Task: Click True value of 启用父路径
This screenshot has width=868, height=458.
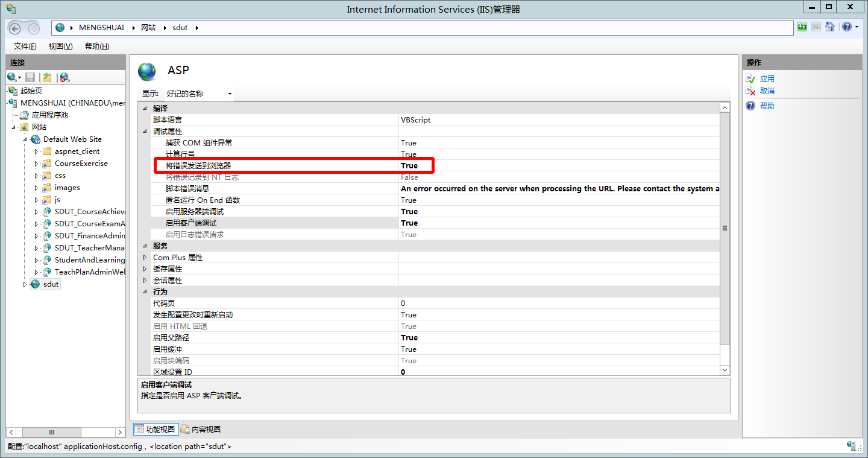Action: [x=409, y=337]
